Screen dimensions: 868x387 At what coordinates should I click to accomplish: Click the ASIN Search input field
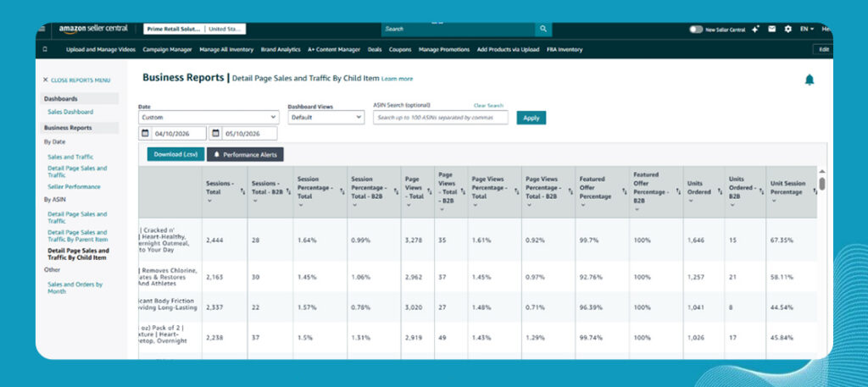(x=441, y=117)
